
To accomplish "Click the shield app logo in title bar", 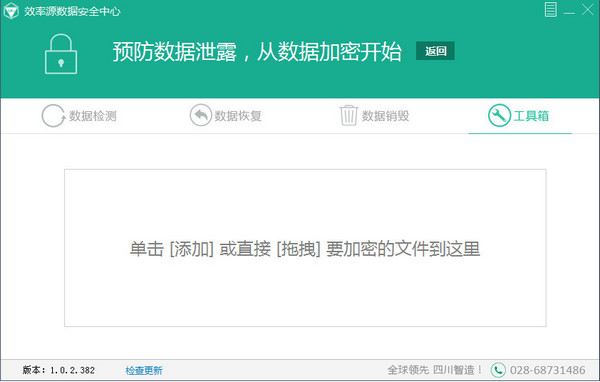I will coord(11,11).
